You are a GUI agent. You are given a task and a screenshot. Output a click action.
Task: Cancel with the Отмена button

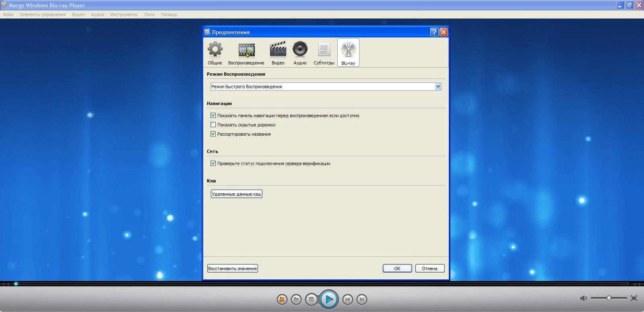pos(429,269)
